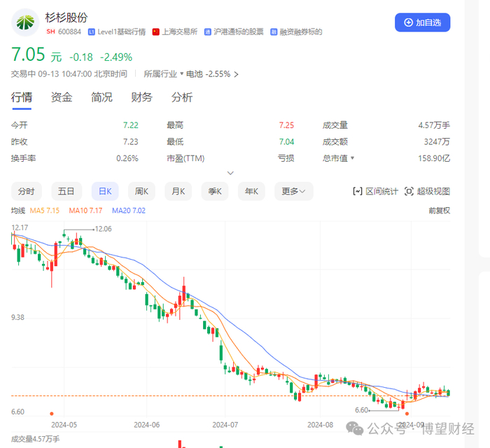This screenshot has height=448, width=490.
Task: Click the 成交额 value 3247万
Action: [x=437, y=142]
